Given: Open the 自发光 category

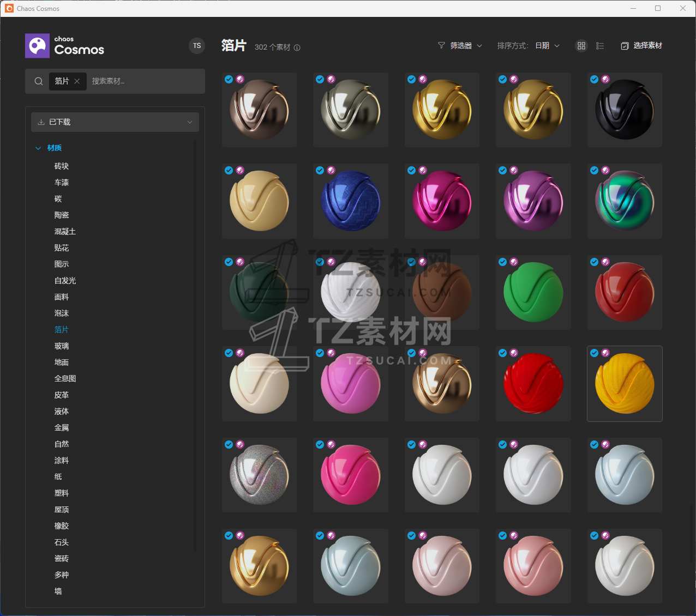Looking at the screenshot, I should click(65, 281).
